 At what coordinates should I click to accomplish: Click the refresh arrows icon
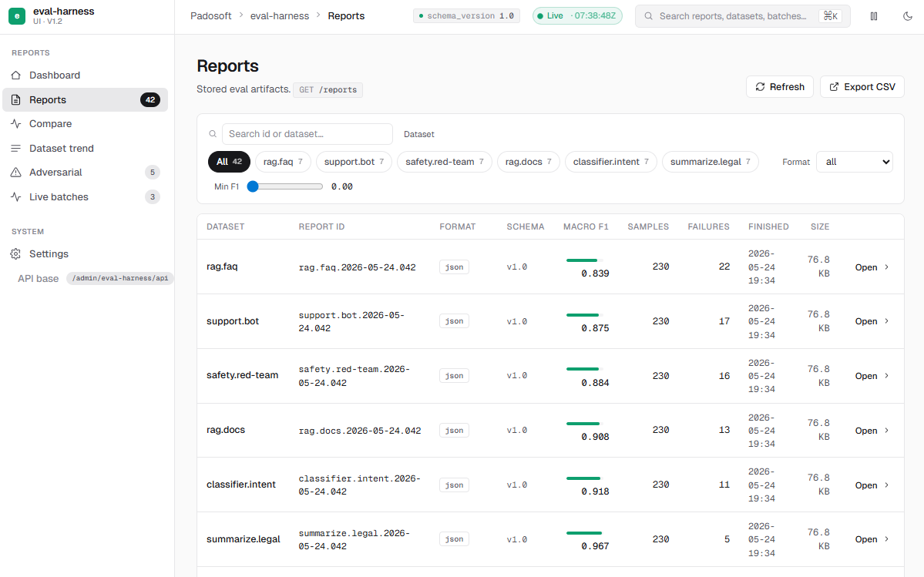coord(760,86)
